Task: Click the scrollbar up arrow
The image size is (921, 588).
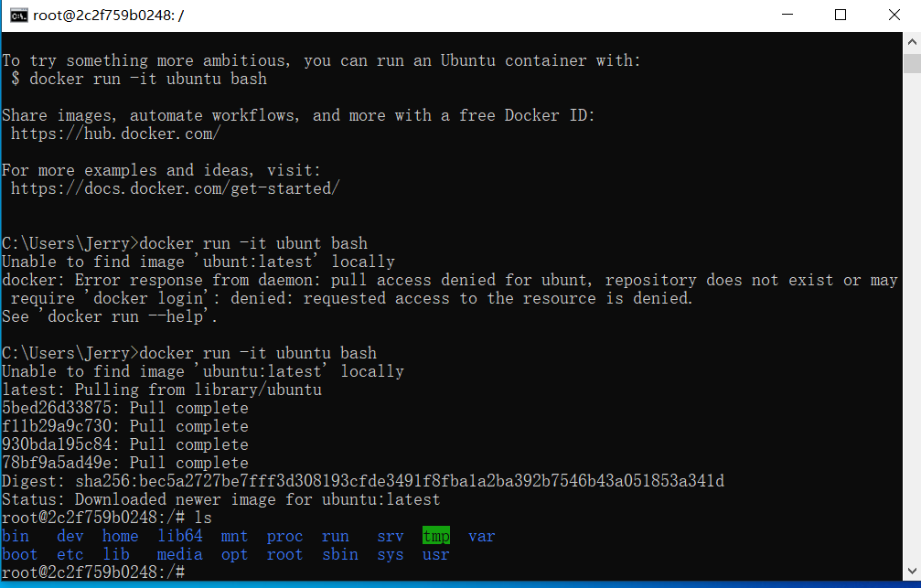Action: (912, 42)
